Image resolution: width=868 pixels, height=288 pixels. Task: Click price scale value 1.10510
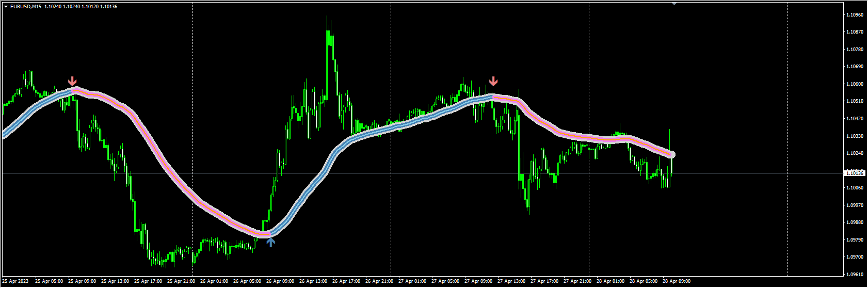pyautogui.click(x=855, y=101)
